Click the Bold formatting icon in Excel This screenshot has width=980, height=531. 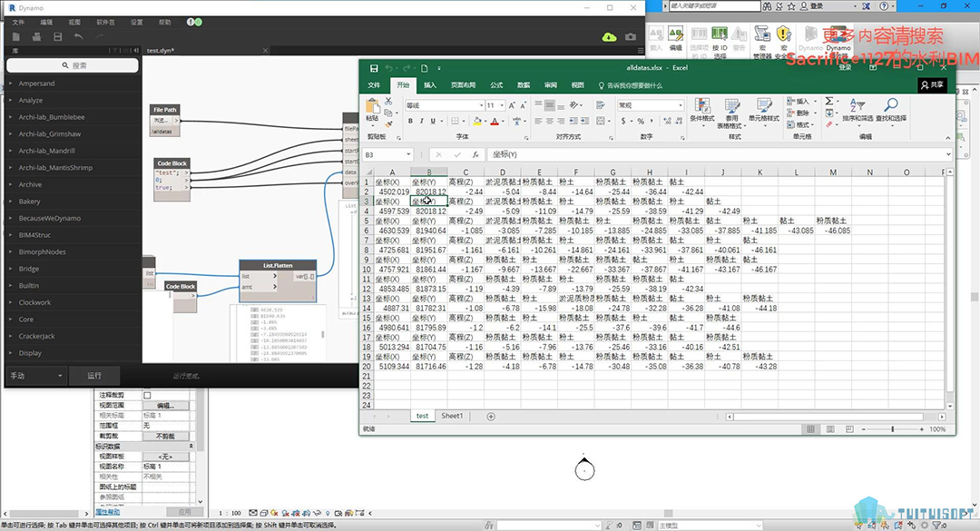click(410, 121)
